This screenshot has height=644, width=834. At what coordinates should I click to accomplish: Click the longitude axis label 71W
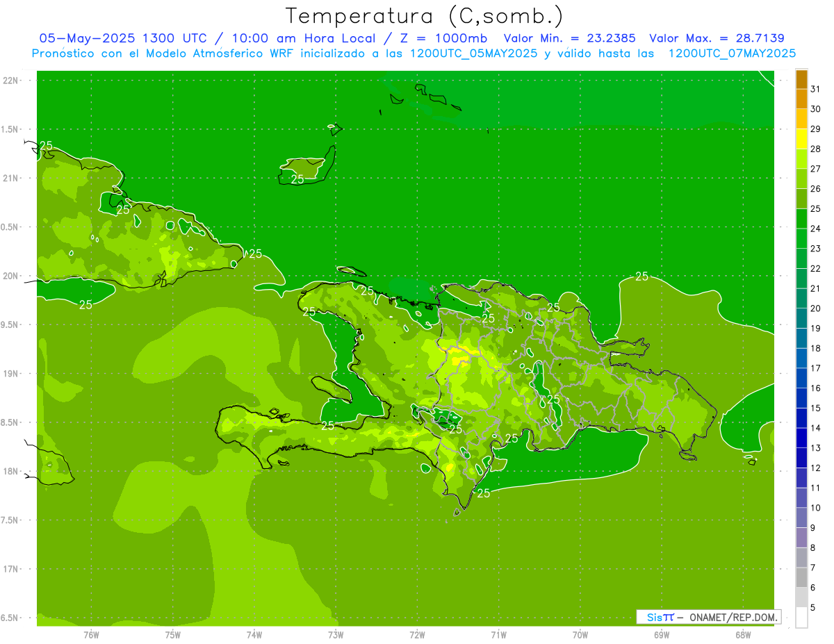click(x=498, y=634)
